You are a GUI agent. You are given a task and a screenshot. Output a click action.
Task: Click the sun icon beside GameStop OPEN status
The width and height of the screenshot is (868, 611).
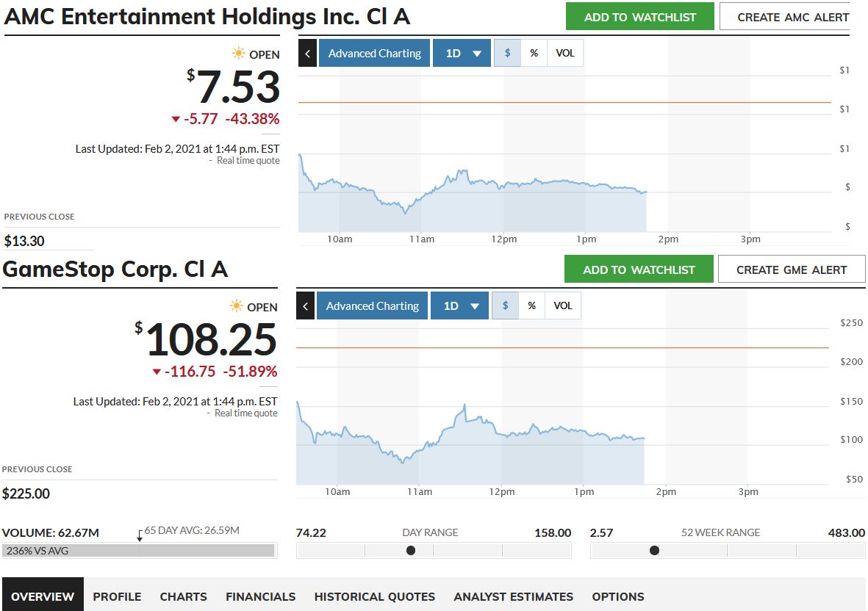pyautogui.click(x=237, y=306)
